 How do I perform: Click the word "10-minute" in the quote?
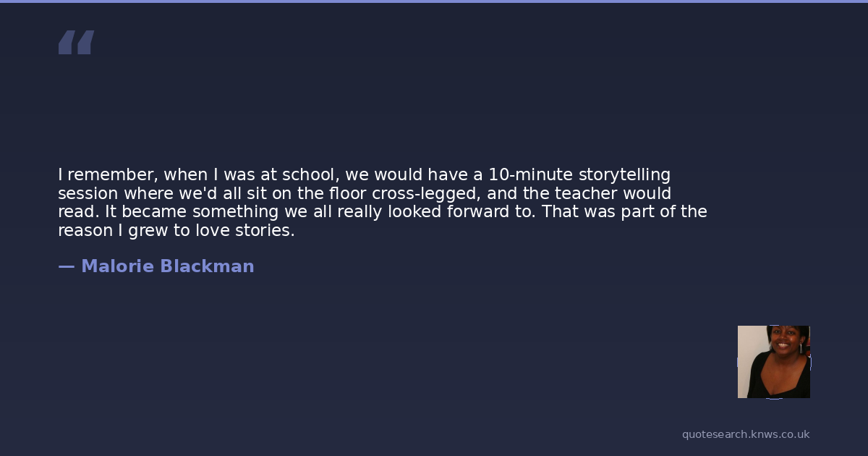point(530,175)
